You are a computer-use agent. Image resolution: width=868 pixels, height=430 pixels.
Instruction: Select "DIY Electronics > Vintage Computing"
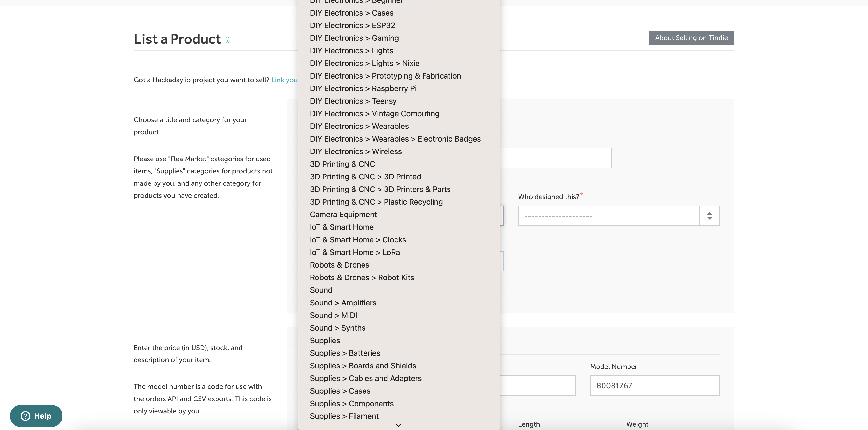(x=374, y=114)
